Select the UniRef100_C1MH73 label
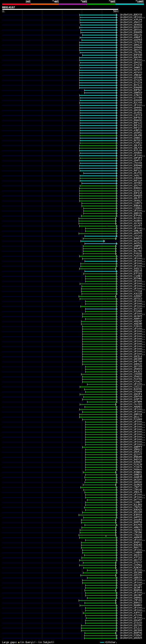The width and height of the screenshot is (146, 644). click(x=131, y=203)
